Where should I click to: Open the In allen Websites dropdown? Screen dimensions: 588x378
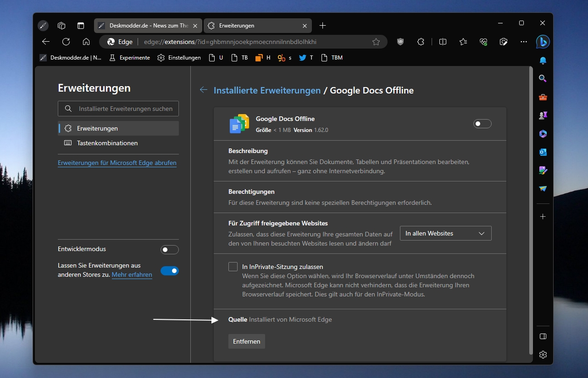(445, 233)
